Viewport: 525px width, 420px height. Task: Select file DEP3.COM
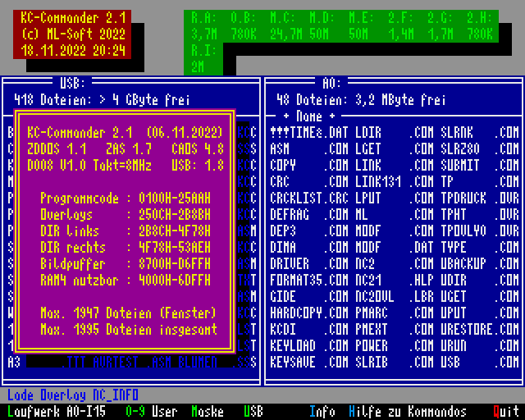308,231
